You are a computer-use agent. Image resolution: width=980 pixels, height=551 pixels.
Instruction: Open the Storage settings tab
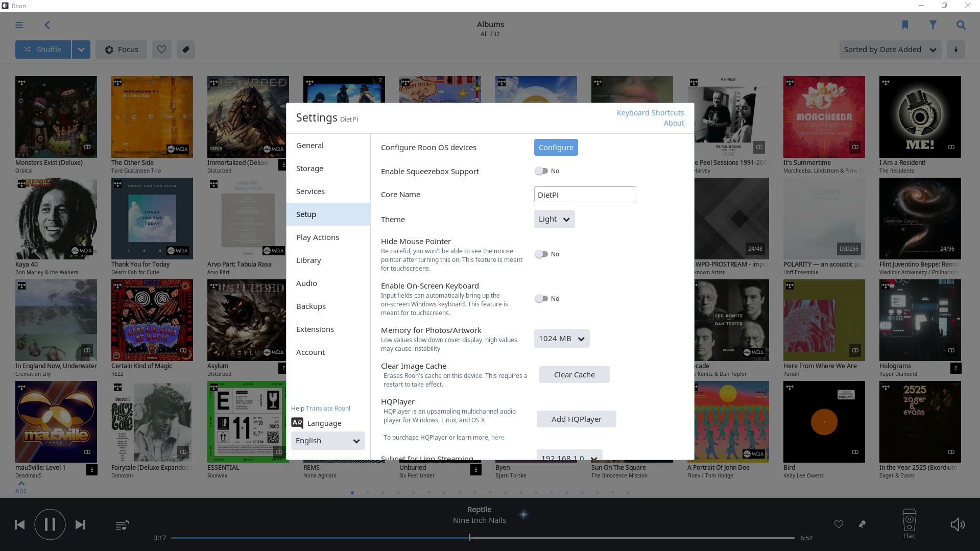coord(328,169)
